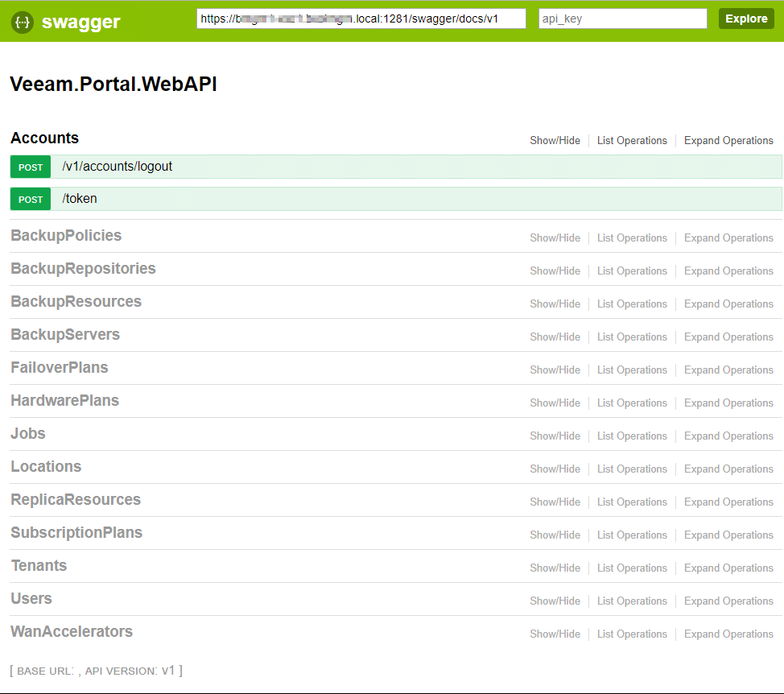The width and height of the screenshot is (784, 694).
Task: List Operations for ReplicaResources
Action: pos(632,502)
